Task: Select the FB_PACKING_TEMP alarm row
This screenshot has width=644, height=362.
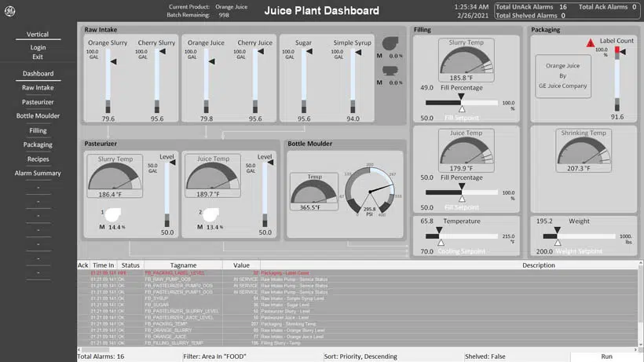Action: click(x=357, y=324)
